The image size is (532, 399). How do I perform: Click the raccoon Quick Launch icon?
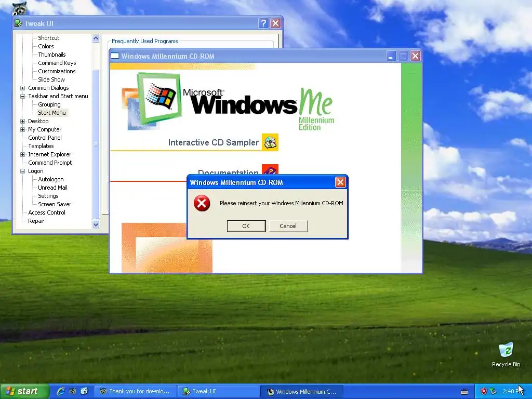[73, 391]
